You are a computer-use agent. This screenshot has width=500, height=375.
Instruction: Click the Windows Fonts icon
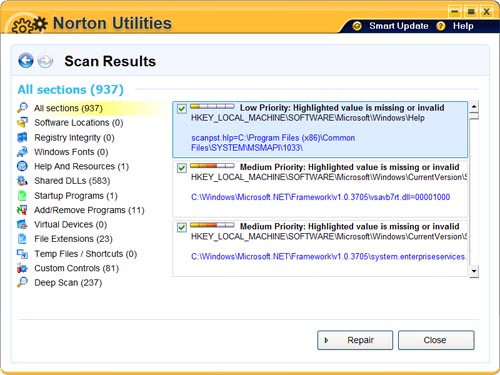(22, 152)
